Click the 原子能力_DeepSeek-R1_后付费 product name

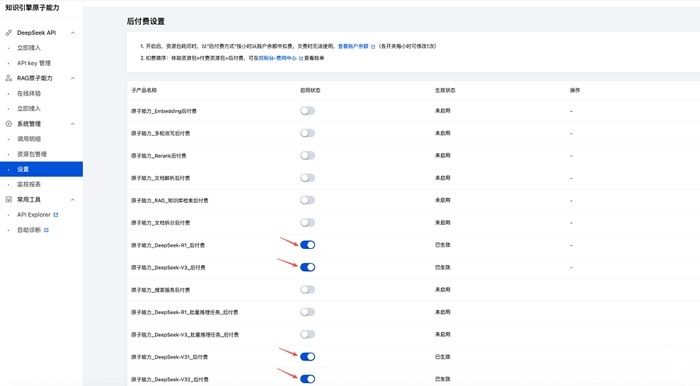coord(168,245)
